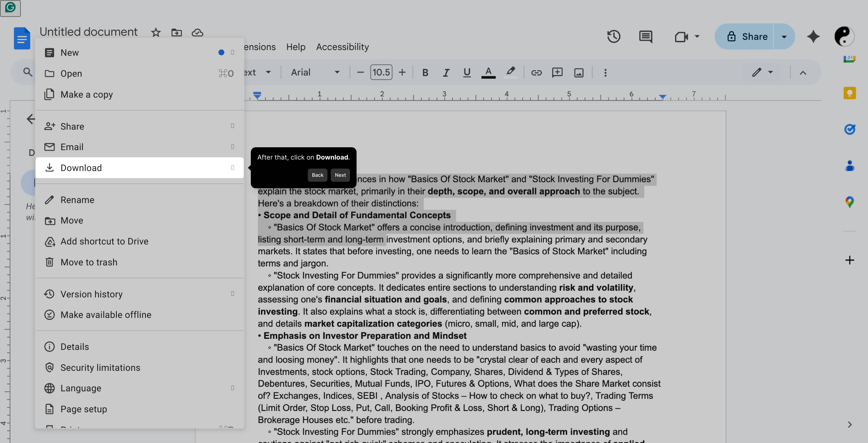Open the toolbar more options menu
The height and width of the screenshot is (443, 868).
pos(605,73)
